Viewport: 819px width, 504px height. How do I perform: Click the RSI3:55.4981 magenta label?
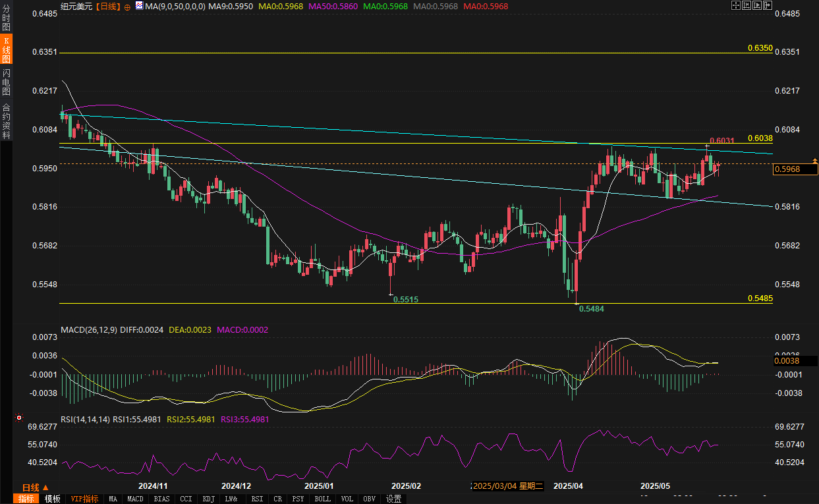[x=244, y=418]
